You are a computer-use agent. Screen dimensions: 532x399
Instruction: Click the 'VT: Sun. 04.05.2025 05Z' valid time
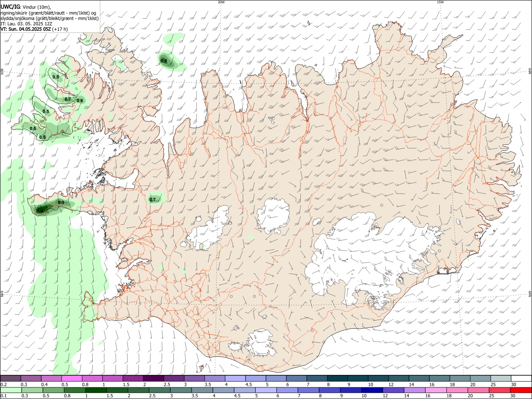coord(26,29)
